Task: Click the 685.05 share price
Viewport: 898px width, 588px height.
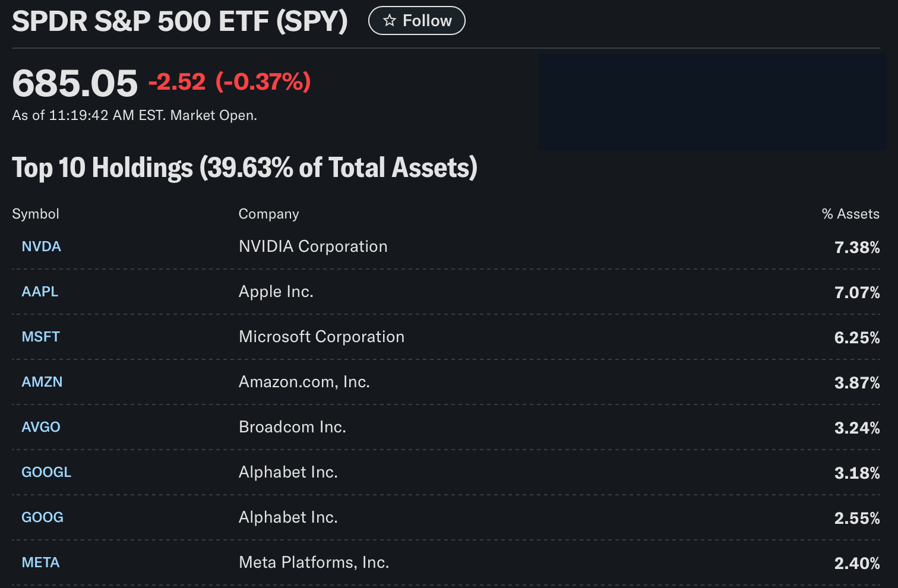Action: 75,83
